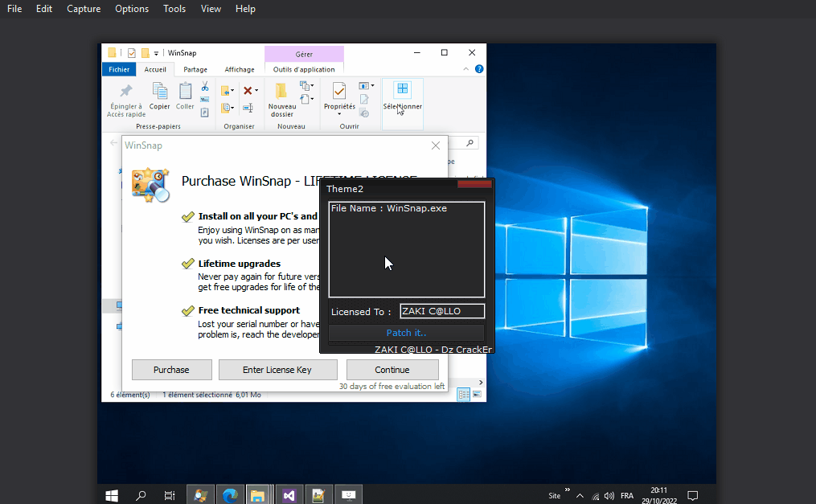
Task: Open Microsoft Edge from taskbar
Action: (230, 495)
